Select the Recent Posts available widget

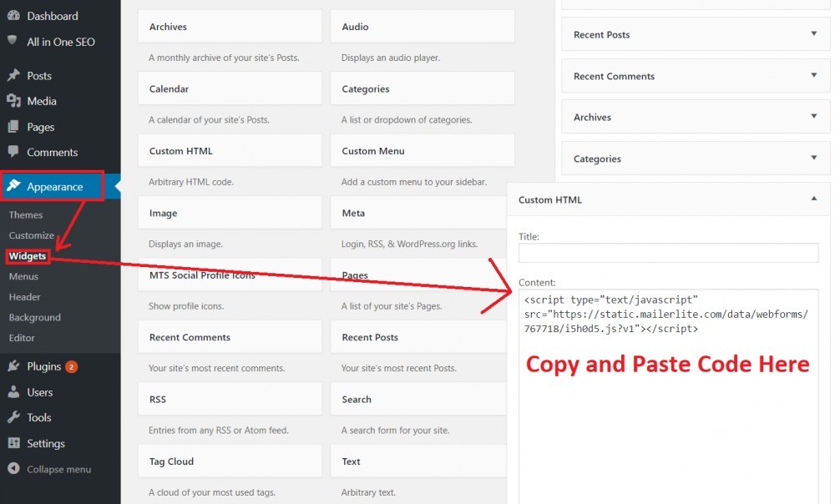pos(418,337)
